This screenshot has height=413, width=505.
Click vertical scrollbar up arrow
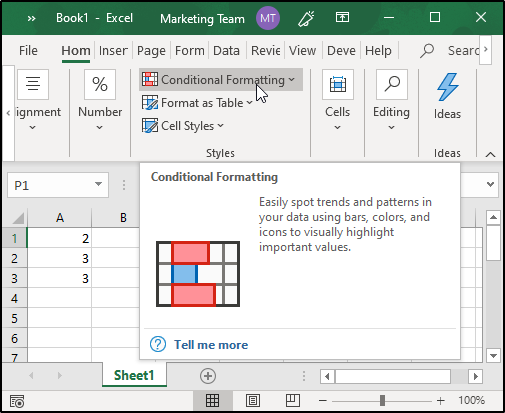click(493, 218)
